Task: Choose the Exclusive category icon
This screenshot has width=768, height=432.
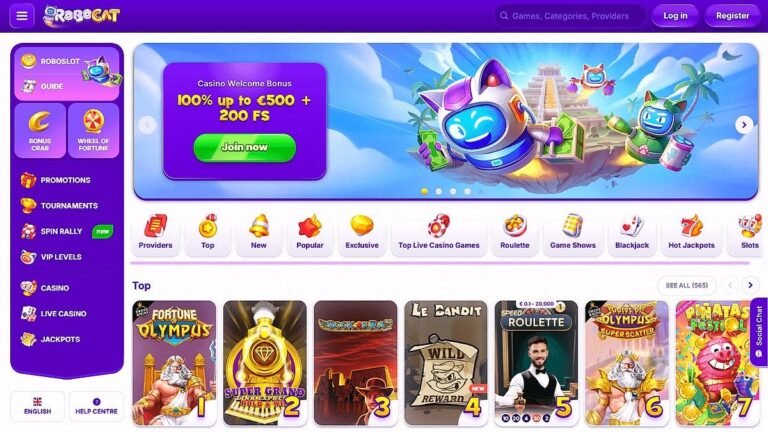Action: 362,232
